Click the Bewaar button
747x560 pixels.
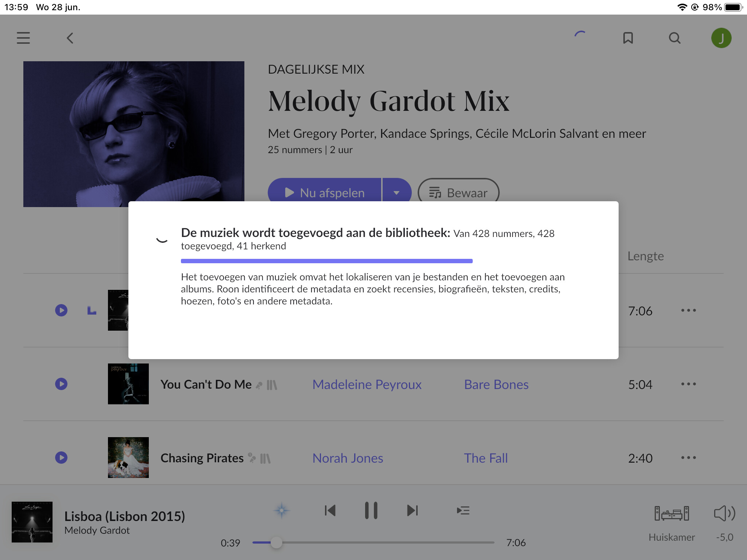(458, 192)
